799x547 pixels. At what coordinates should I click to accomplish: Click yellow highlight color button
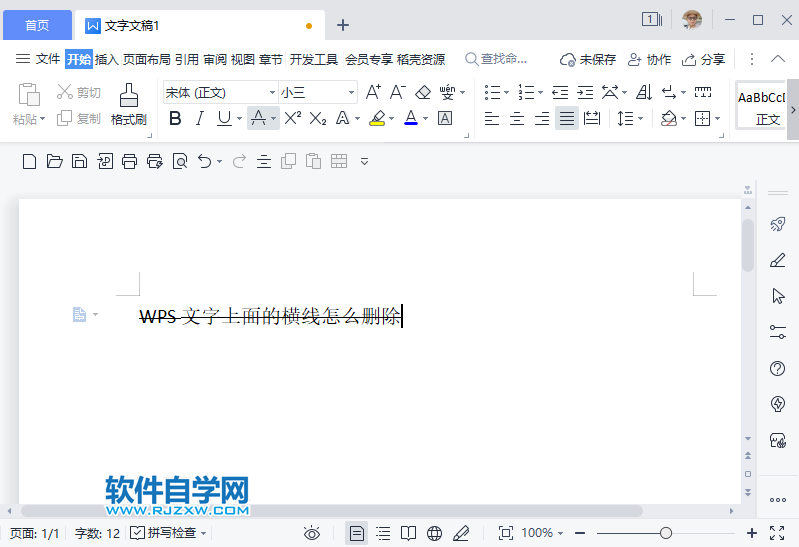377,119
